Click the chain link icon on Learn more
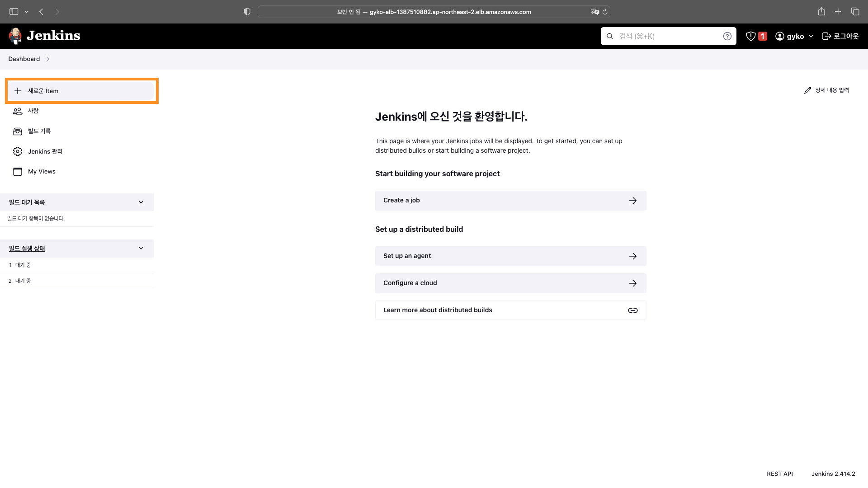The width and height of the screenshot is (868, 488). [633, 310]
